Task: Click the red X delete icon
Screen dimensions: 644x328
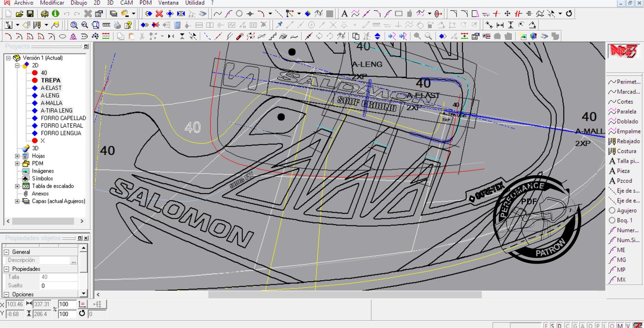Action: pyautogui.click(x=159, y=14)
